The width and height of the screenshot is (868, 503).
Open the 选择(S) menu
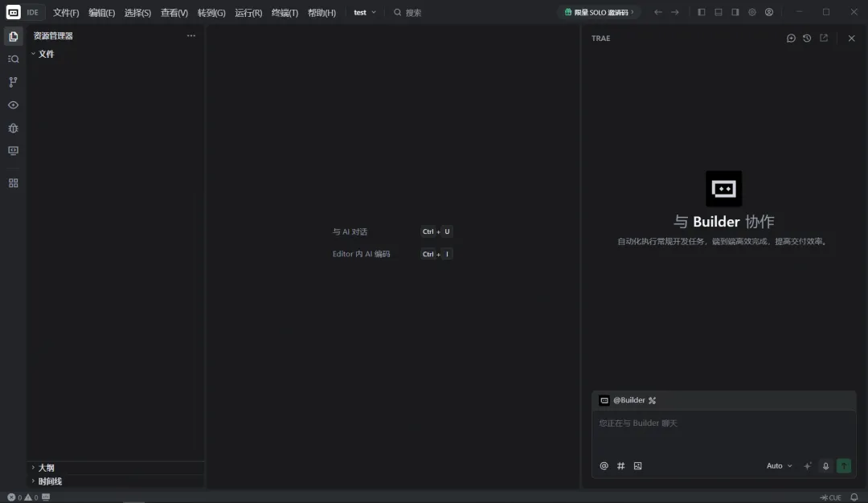click(138, 12)
